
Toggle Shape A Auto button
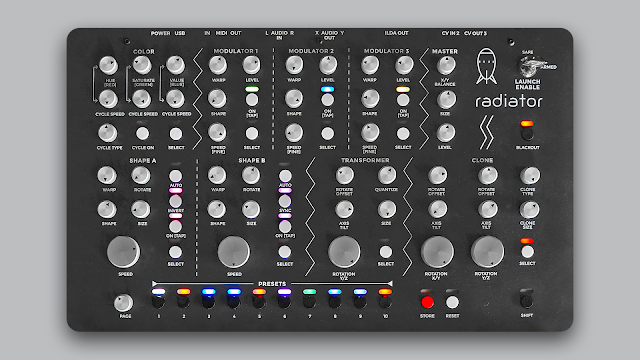click(176, 176)
